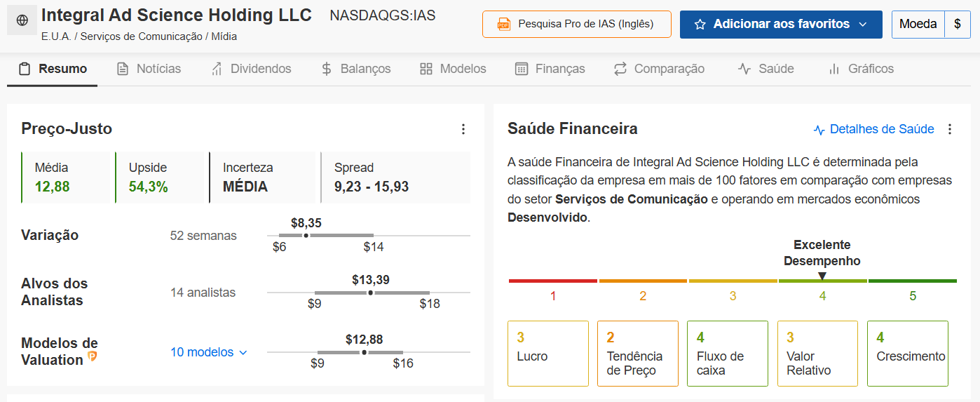Click the dollar sign currency button
Viewport: 980px width, 402px height.
(958, 25)
